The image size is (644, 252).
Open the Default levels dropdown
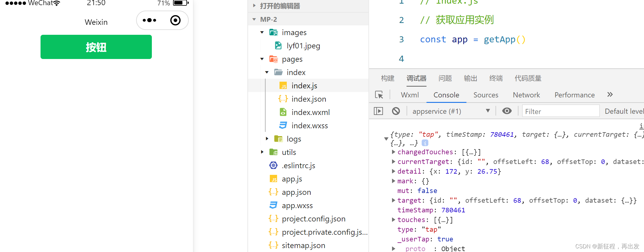[x=624, y=111]
